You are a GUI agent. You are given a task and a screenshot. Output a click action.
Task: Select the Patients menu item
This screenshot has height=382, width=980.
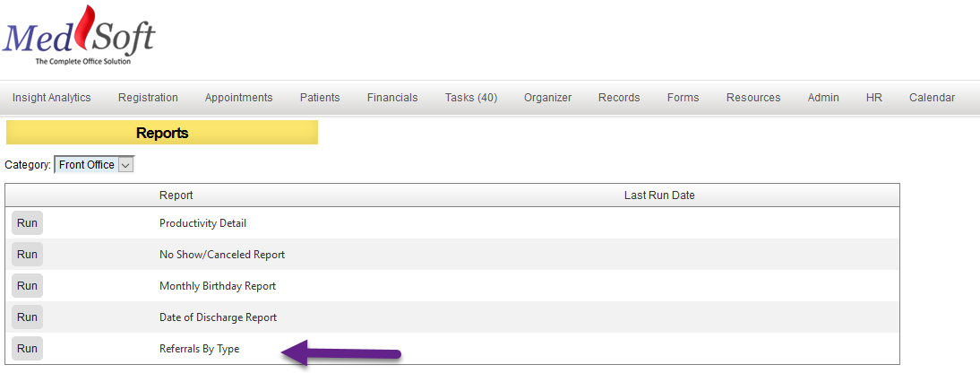(x=320, y=98)
